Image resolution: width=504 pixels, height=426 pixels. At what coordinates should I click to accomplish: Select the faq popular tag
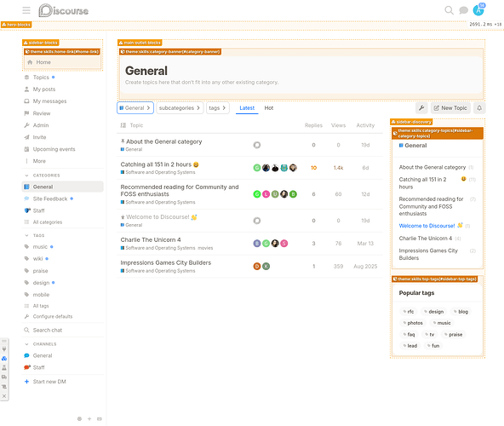tap(409, 334)
